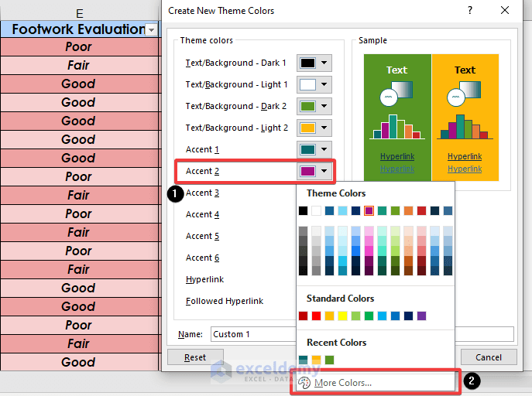
Task: Close the Create New Theme Colors dialog
Action: (x=505, y=11)
